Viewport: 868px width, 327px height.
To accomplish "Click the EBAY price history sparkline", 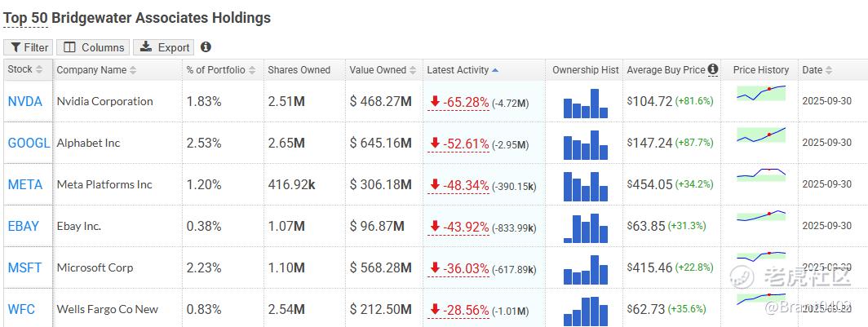I will 761,216.
